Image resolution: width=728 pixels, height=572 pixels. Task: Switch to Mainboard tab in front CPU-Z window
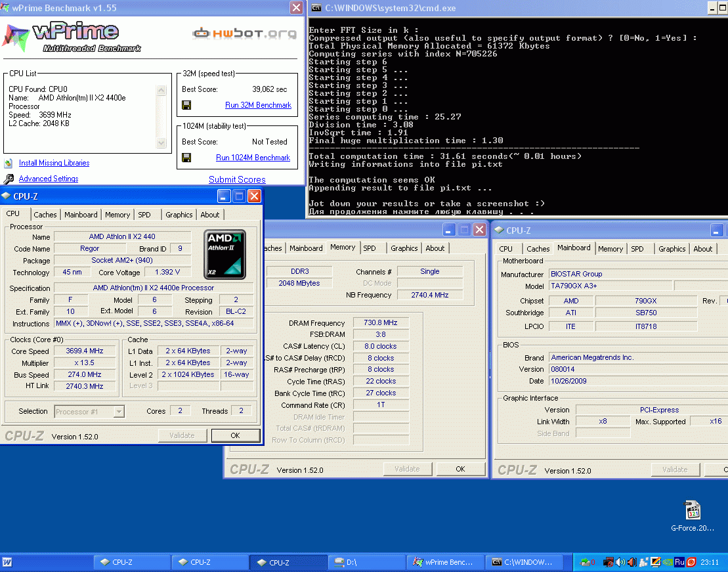pyautogui.click(x=81, y=215)
